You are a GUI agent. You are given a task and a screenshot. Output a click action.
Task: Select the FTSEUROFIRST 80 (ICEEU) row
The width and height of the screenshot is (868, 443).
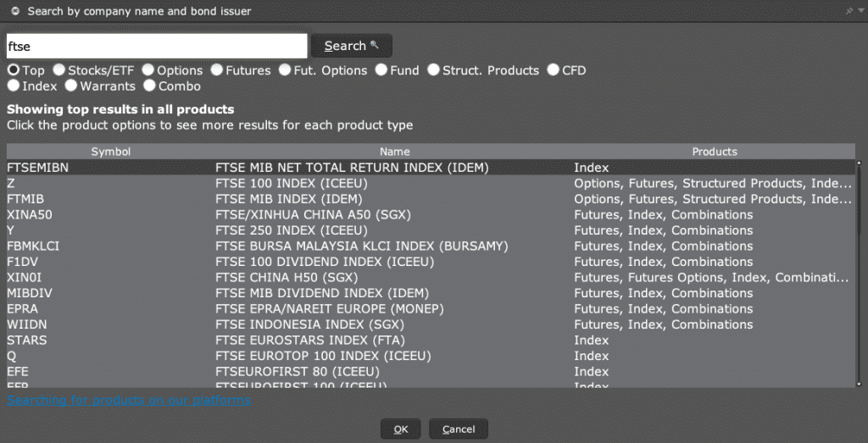coord(431,372)
